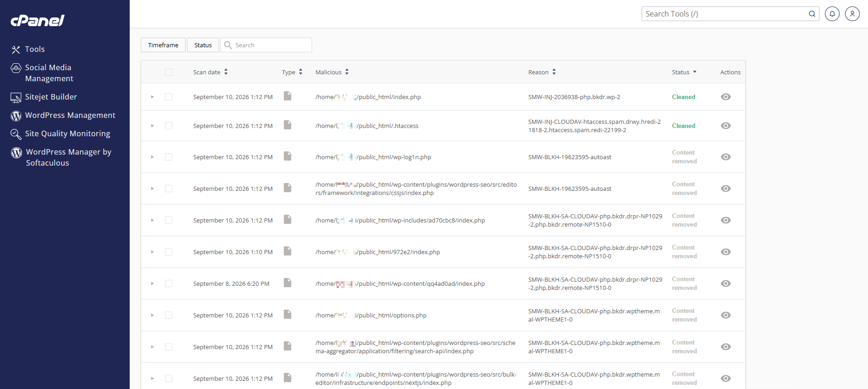Click file type icon for qq4ad0ad/index.php row
This screenshot has width=868, height=389.
coord(287,283)
